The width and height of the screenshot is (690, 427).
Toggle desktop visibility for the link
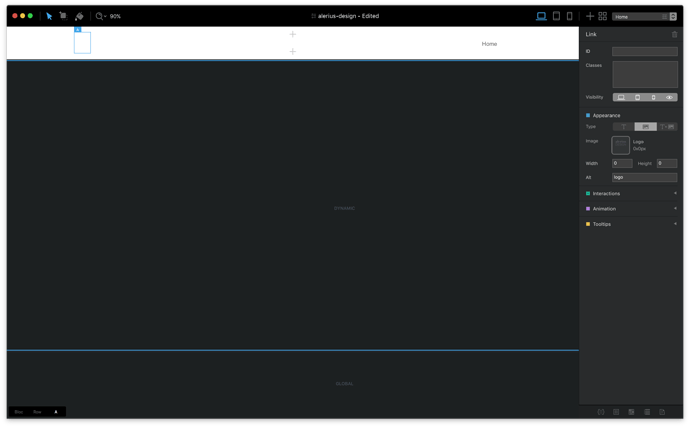(x=621, y=97)
